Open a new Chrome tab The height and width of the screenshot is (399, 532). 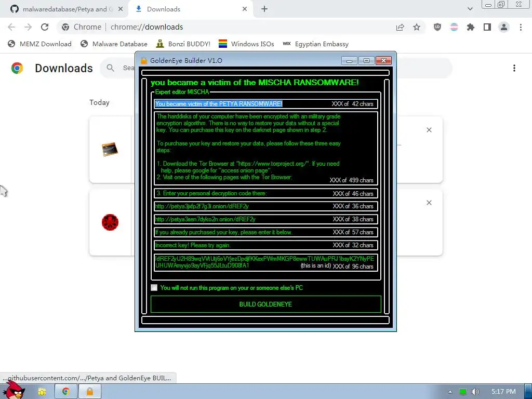pyautogui.click(x=264, y=9)
